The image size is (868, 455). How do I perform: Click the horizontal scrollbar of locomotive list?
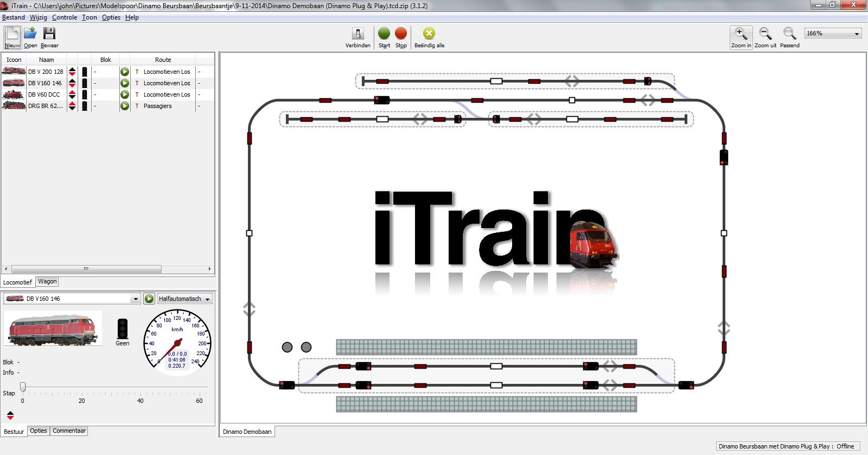[x=86, y=269]
